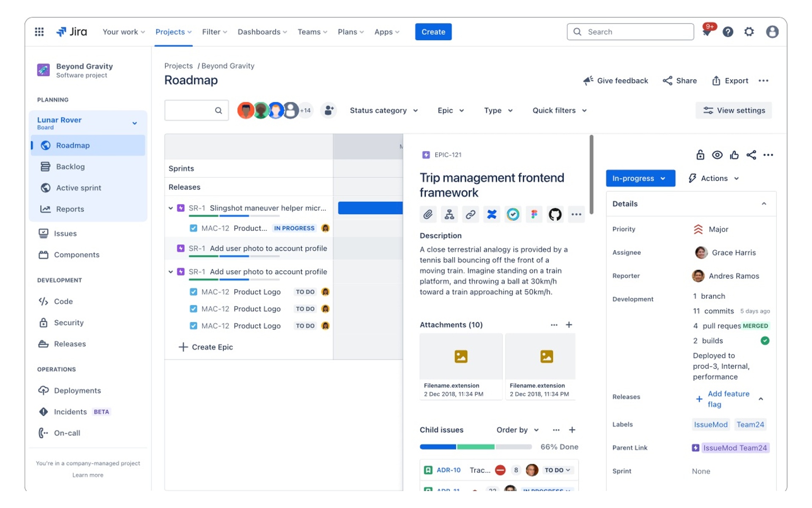Screen dimensions: 812x508
Task: Collapse the Slingshot maneuver helper epic row
Action: click(170, 208)
